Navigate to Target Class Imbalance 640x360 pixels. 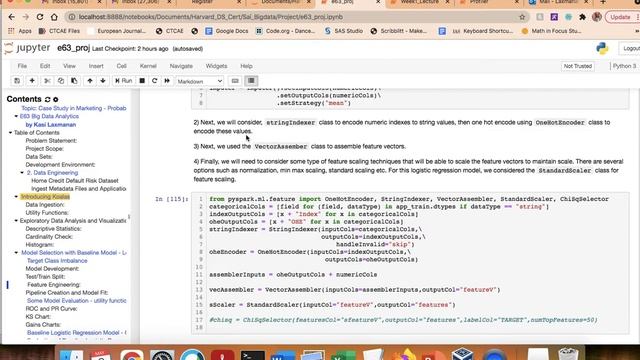click(x=57, y=260)
